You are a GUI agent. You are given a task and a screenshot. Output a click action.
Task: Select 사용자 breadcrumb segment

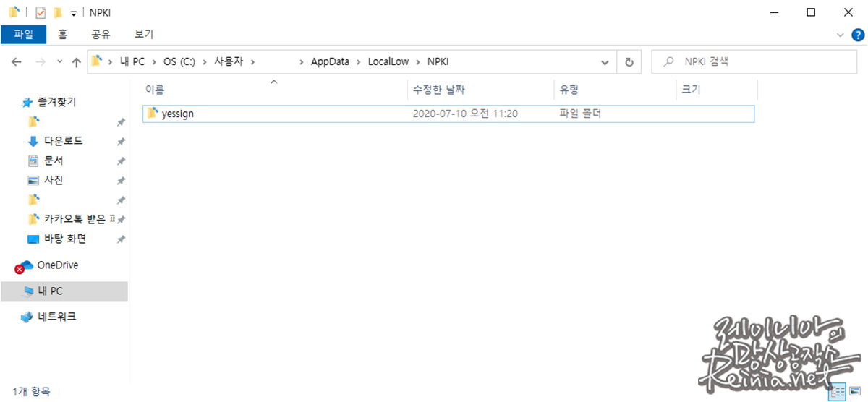(x=229, y=62)
